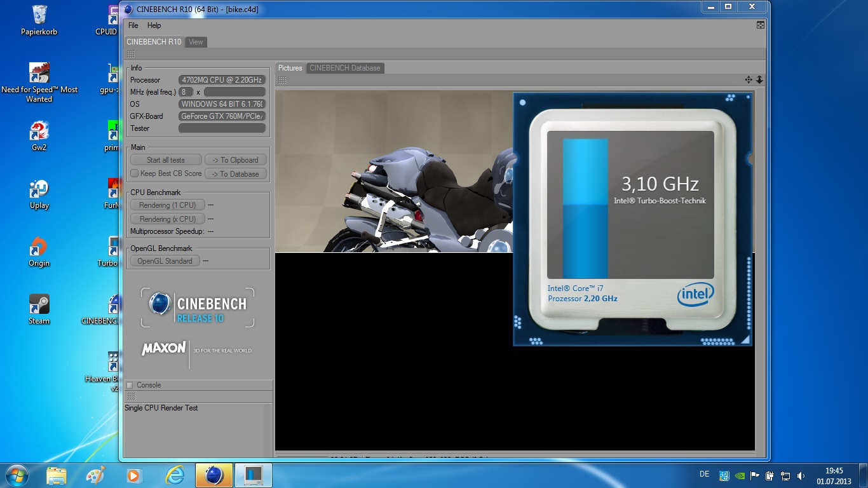Launch the Uplay desktop shortcut

tap(39, 194)
